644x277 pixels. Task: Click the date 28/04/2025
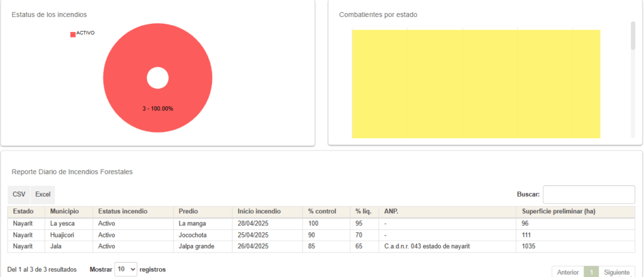253,224
